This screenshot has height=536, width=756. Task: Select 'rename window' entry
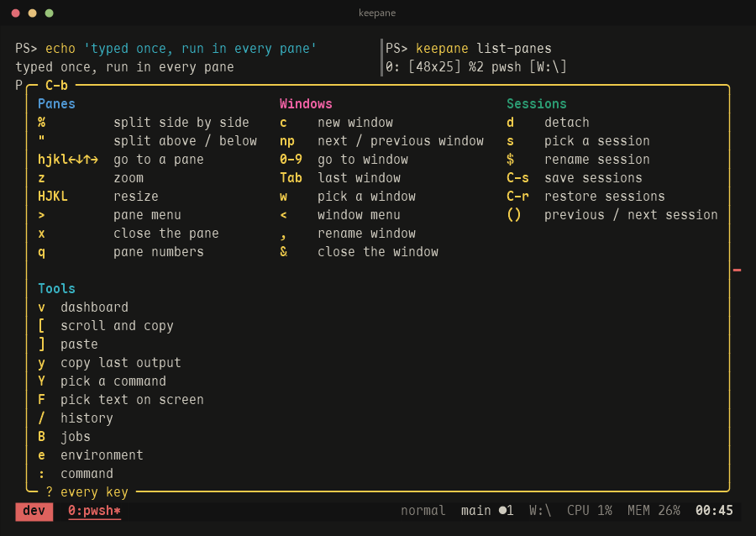coord(366,234)
